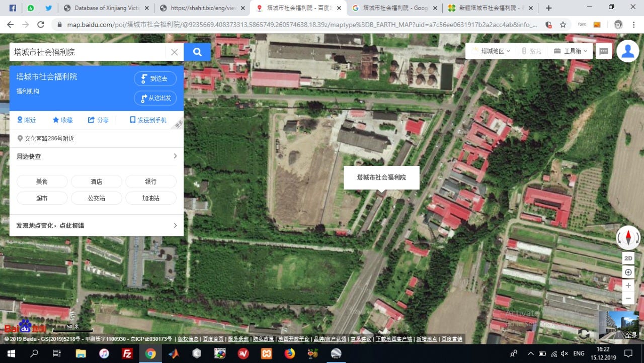Image resolution: width=644 pixels, height=363 pixels.
Task: Click the feedback message bubble icon
Action: [x=604, y=51]
